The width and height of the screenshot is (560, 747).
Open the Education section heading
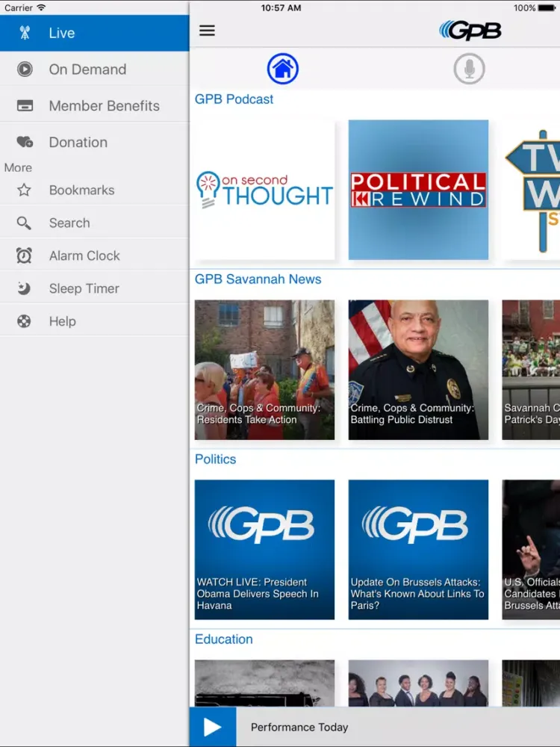click(x=223, y=639)
